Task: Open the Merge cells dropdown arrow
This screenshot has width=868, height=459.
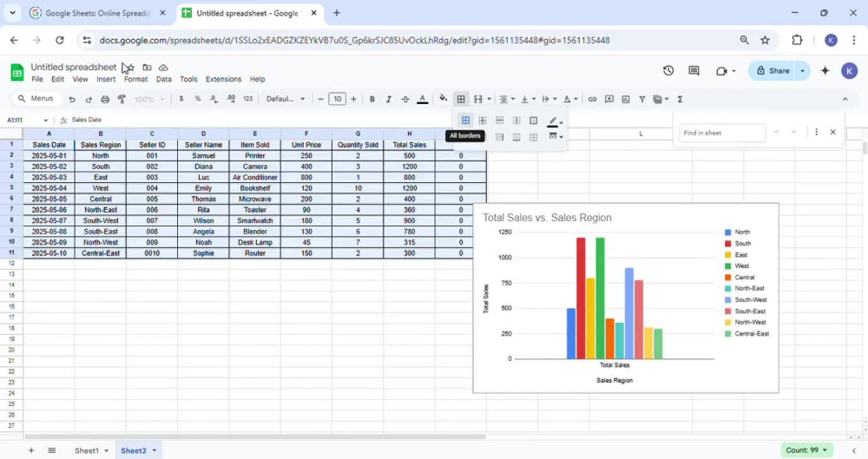Action: (x=490, y=99)
